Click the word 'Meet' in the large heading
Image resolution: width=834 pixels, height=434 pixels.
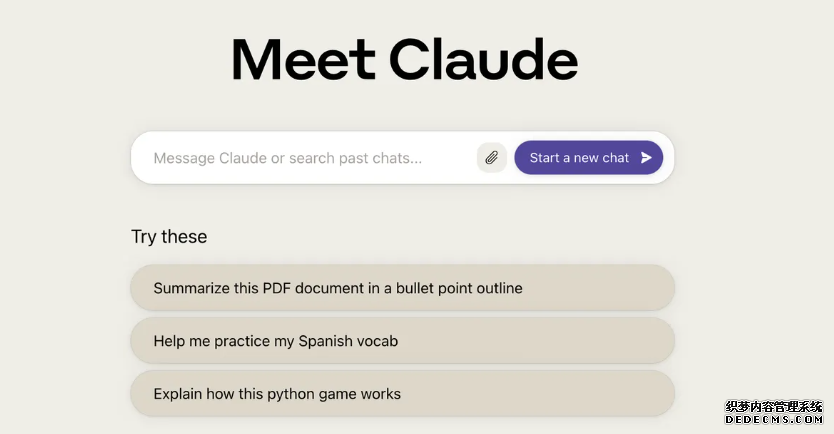(x=304, y=60)
